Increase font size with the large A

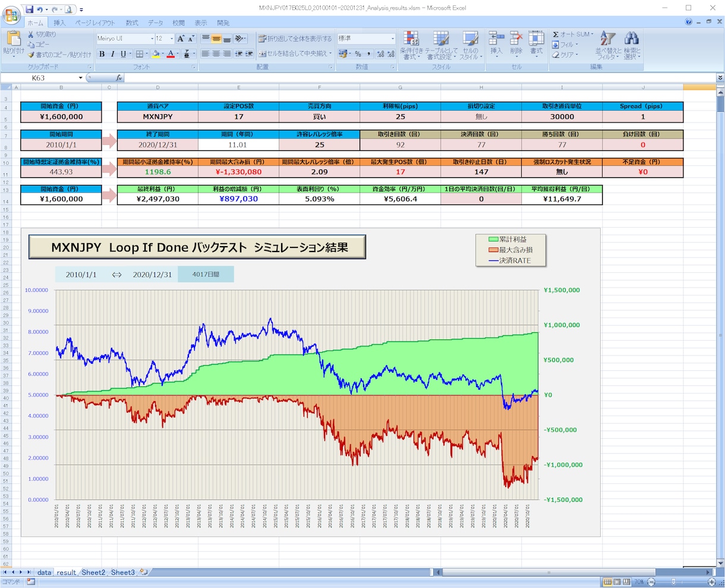pos(181,39)
